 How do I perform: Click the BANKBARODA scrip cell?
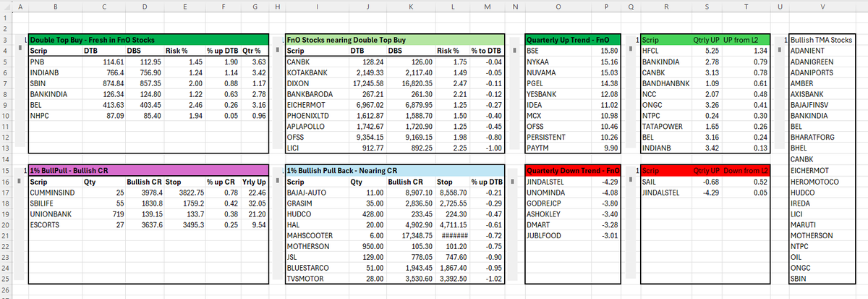click(x=317, y=95)
